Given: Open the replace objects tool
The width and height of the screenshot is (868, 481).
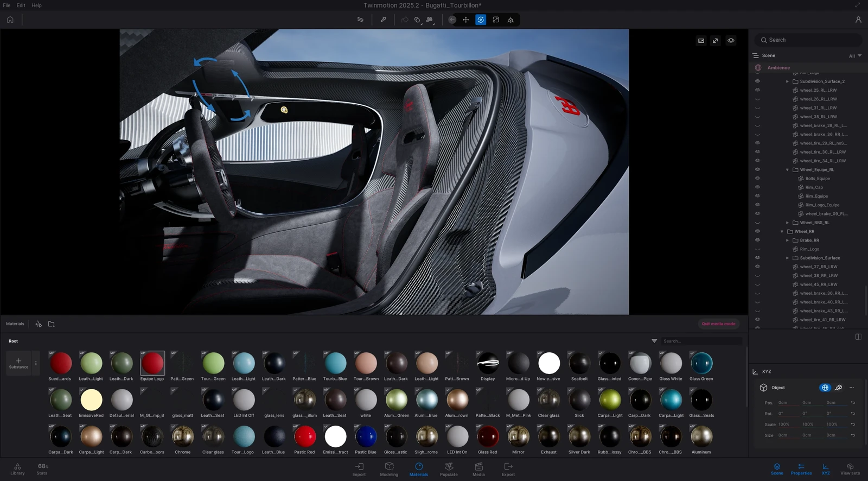Looking at the screenshot, I should [417, 20].
